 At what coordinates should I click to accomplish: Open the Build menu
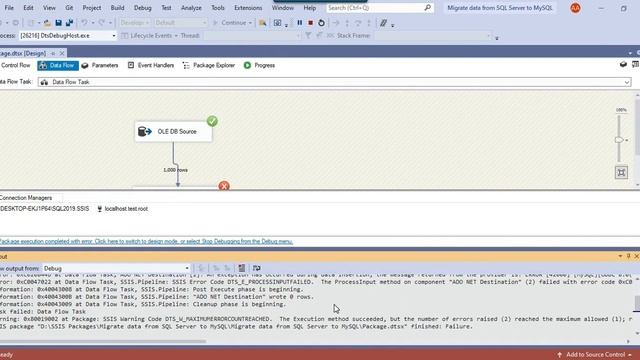click(118, 8)
